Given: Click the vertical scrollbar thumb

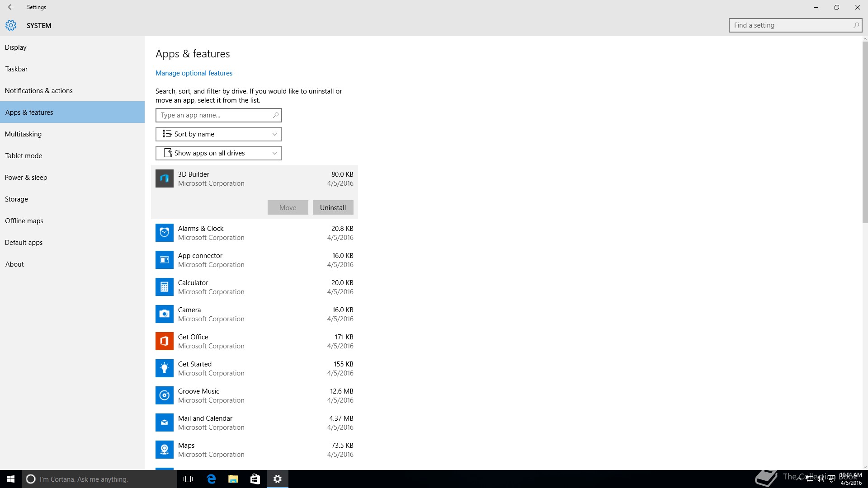Looking at the screenshot, I should pos(865,132).
